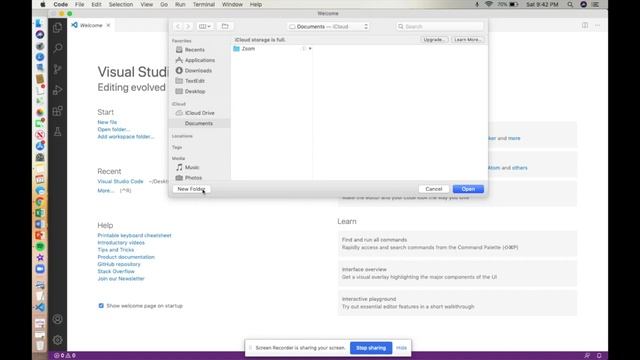Click Add workspace folder... link
This screenshot has width=640, height=360.
point(126,137)
